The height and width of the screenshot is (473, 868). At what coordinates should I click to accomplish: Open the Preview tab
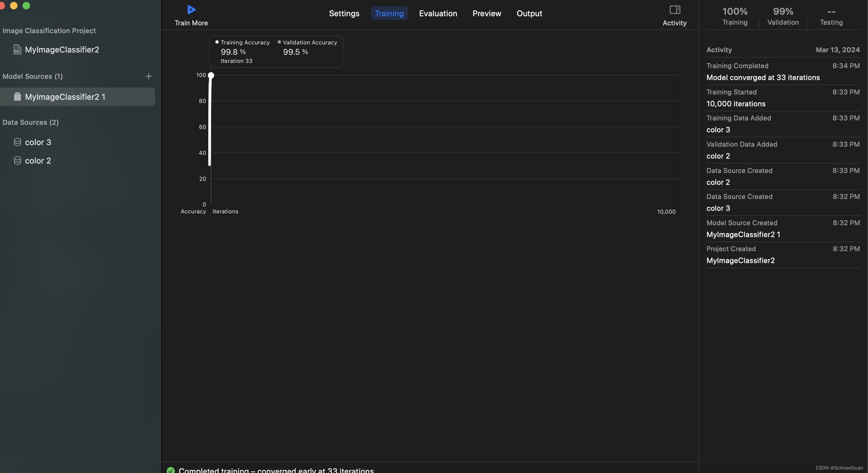pos(487,13)
